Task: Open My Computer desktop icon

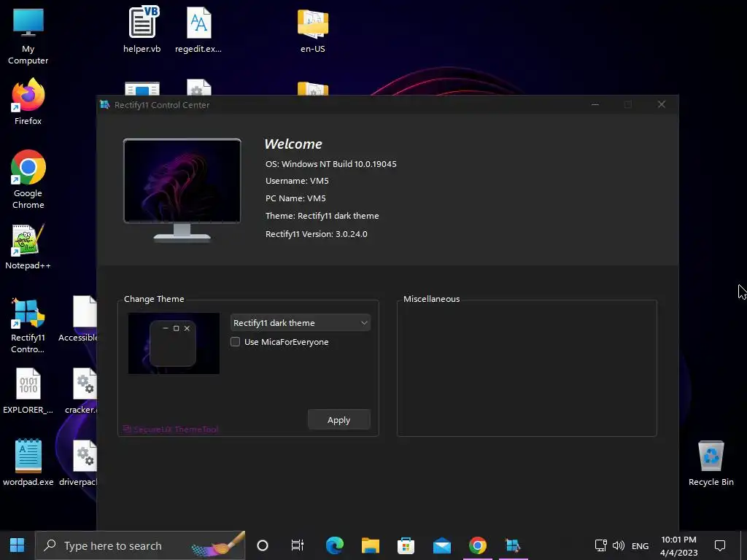Action: [28, 36]
